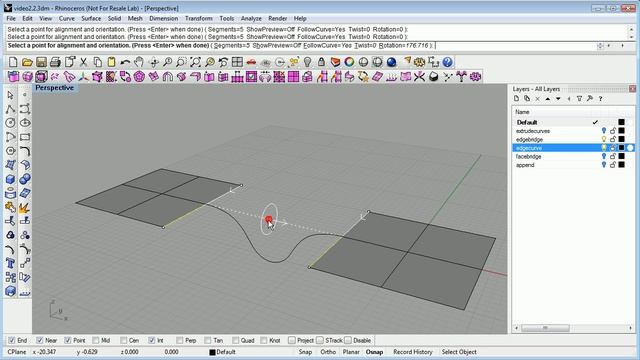Enable the Mid osnap checkbox
The image size is (640, 360).
96,340
